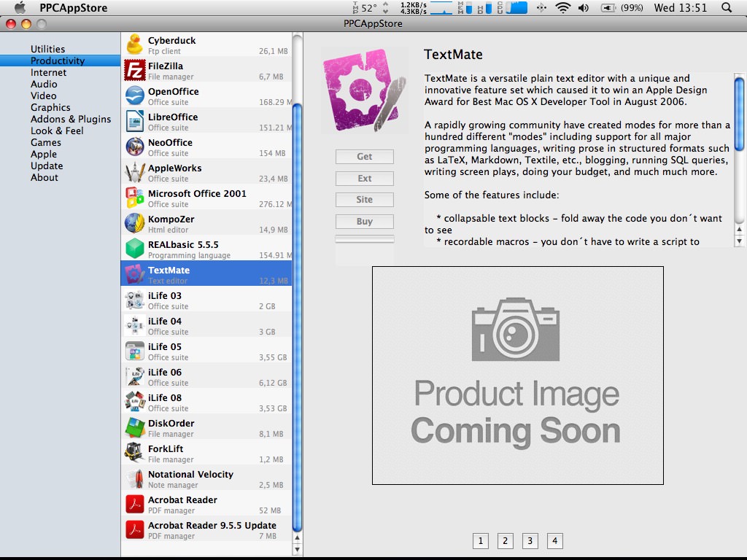747x560 pixels.
Task: Click the Site button
Action: [x=365, y=200]
